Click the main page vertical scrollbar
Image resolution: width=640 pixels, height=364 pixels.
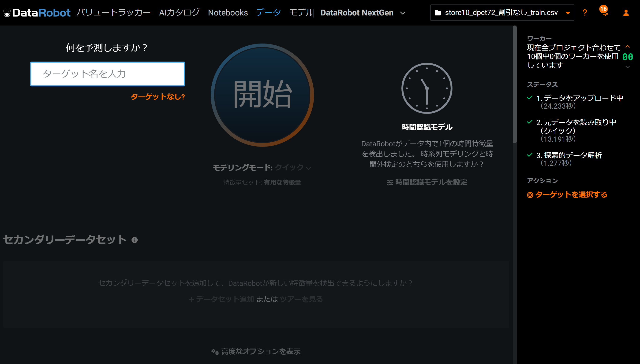(x=514, y=85)
